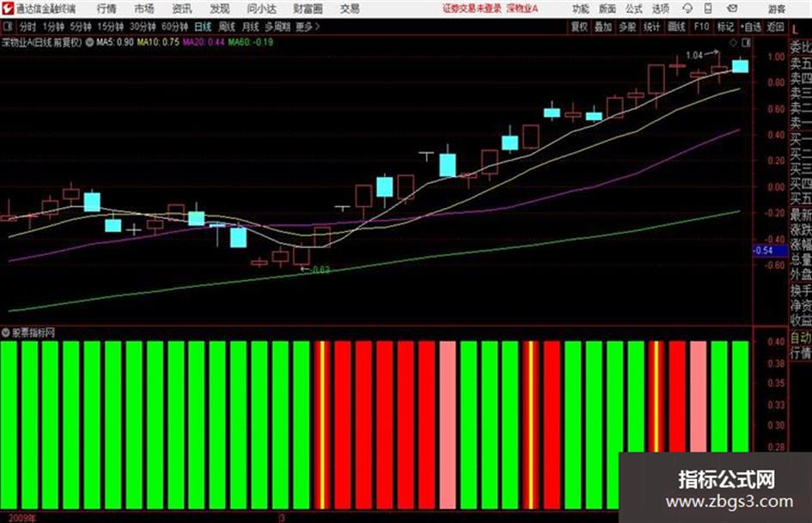Select the 月线 monthly chart tab
The height and width of the screenshot is (523, 812).
pos(251,27)
